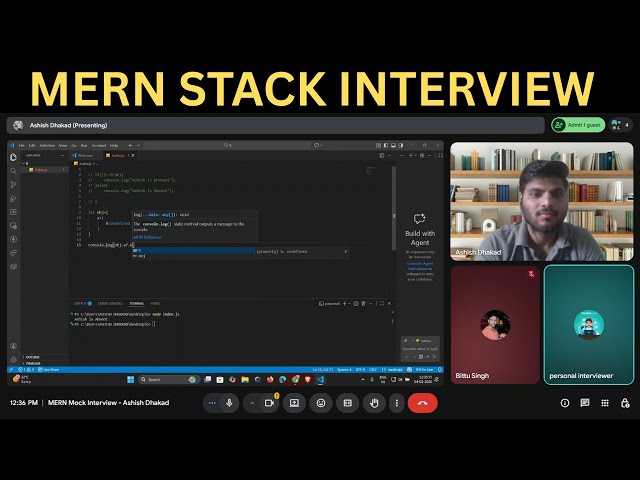Open the Activities grid icon
Screen dimensions: 640x480
[605, 403]
